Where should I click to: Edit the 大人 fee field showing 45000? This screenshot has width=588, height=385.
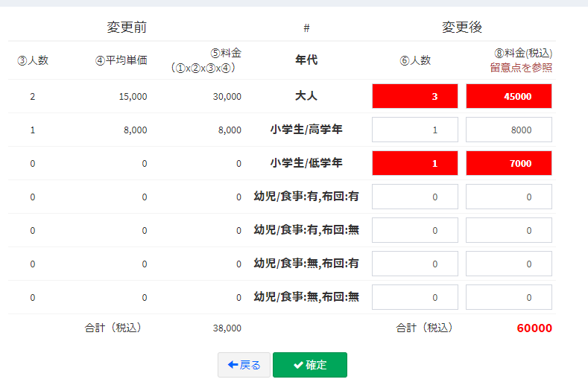click(509, 96)
